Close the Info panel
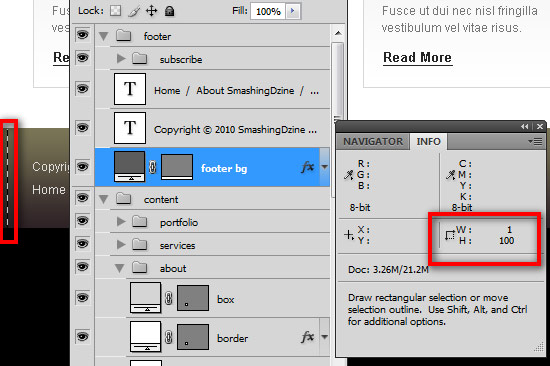The width and height of the screenshot is (550, 366). click(540, 127)
